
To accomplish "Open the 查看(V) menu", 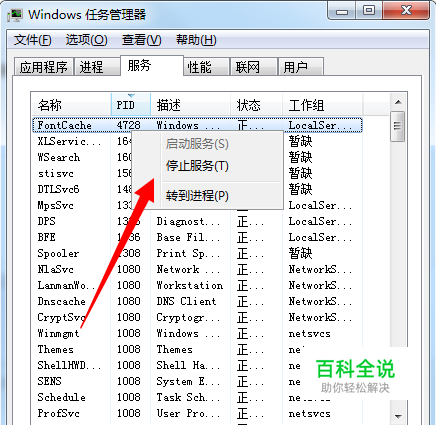I will click(141, 40).
